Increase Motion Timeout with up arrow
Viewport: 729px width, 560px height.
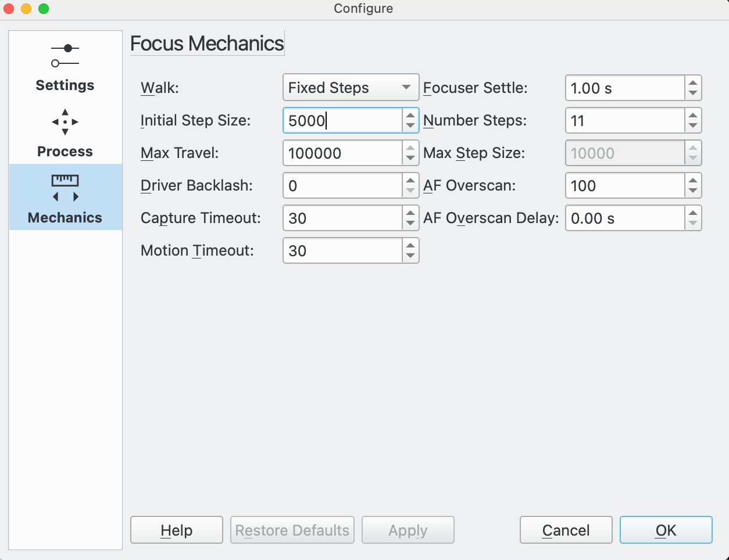[410, 245]
